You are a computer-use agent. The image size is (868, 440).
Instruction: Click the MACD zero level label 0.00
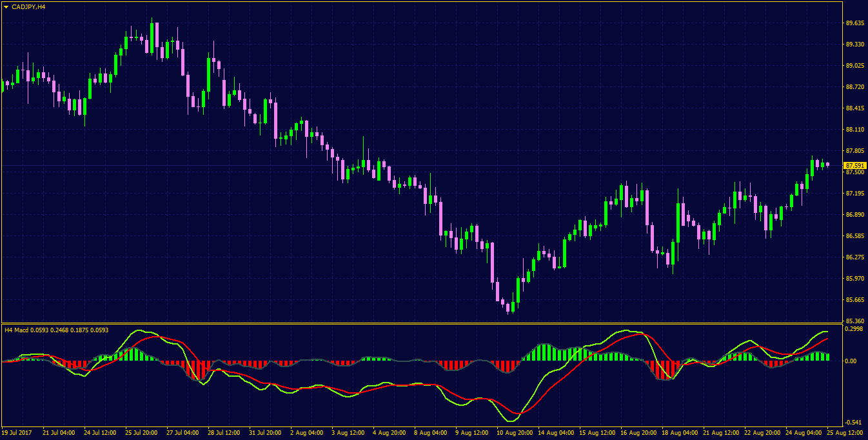(851, 361)
